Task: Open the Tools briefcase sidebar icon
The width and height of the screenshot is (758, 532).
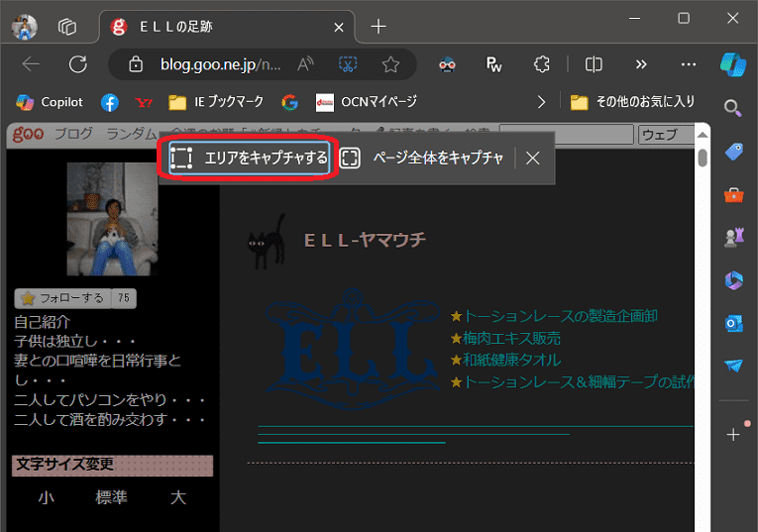Action: 733,195
